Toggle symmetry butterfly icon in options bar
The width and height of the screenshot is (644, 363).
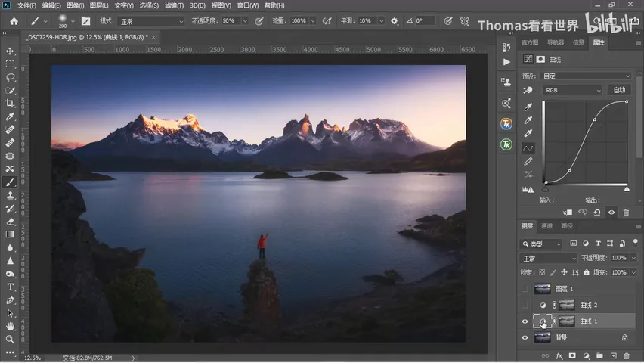coord(465,21)
